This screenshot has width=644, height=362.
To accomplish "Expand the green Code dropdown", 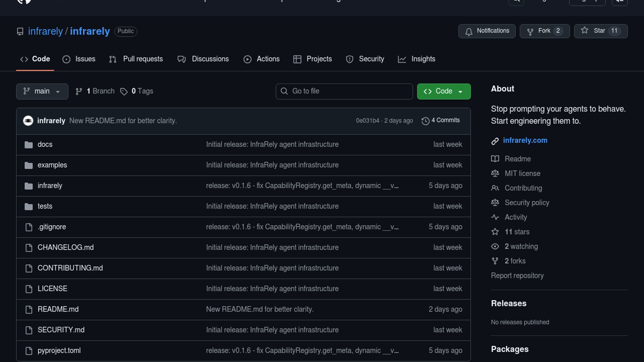I will [443, 91].
